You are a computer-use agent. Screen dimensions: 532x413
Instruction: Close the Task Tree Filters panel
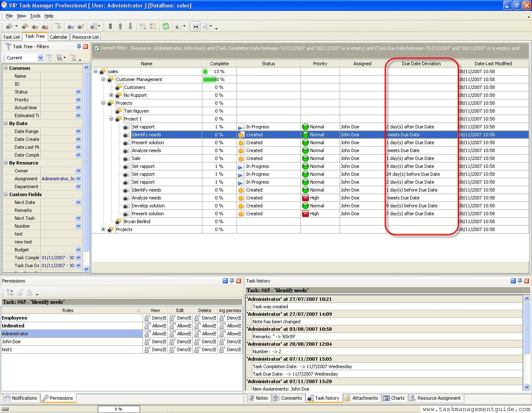[86, 47]
